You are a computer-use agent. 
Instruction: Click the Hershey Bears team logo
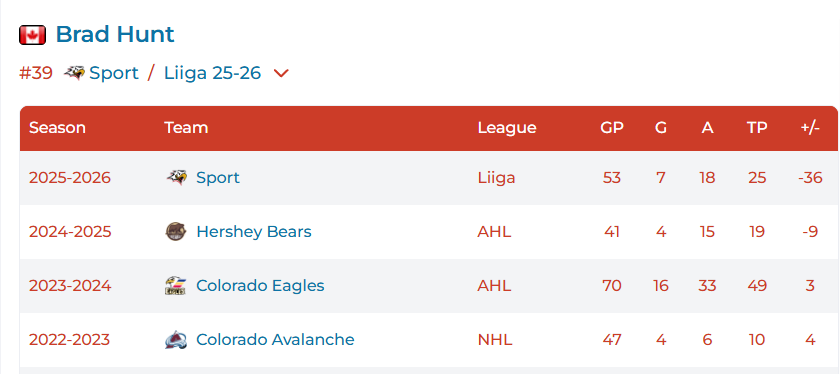[x=176, y=231]
